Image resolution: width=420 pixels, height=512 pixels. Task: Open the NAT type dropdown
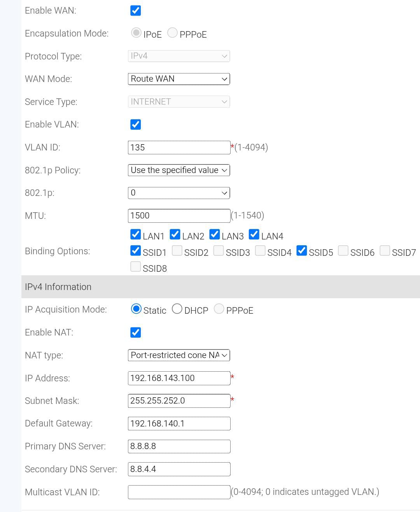[x=179, y=355]
